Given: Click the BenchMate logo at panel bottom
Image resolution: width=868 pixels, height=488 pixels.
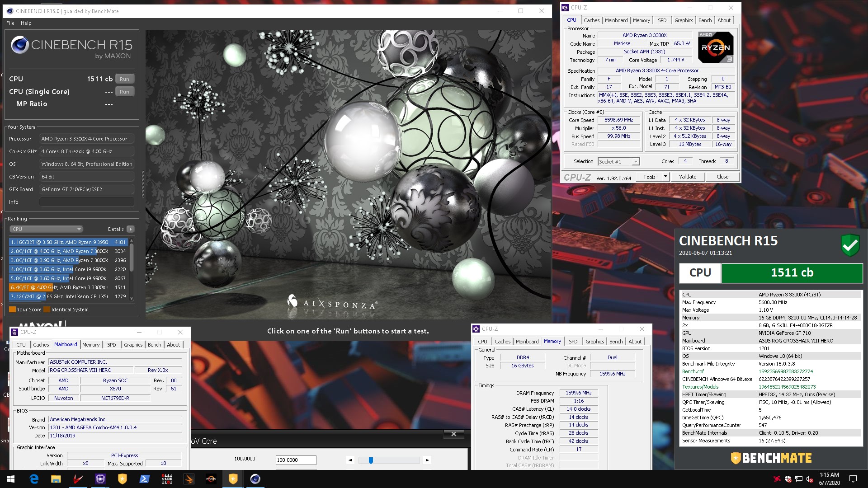Looking at the screenshot, I should click(x=771, y=458).
